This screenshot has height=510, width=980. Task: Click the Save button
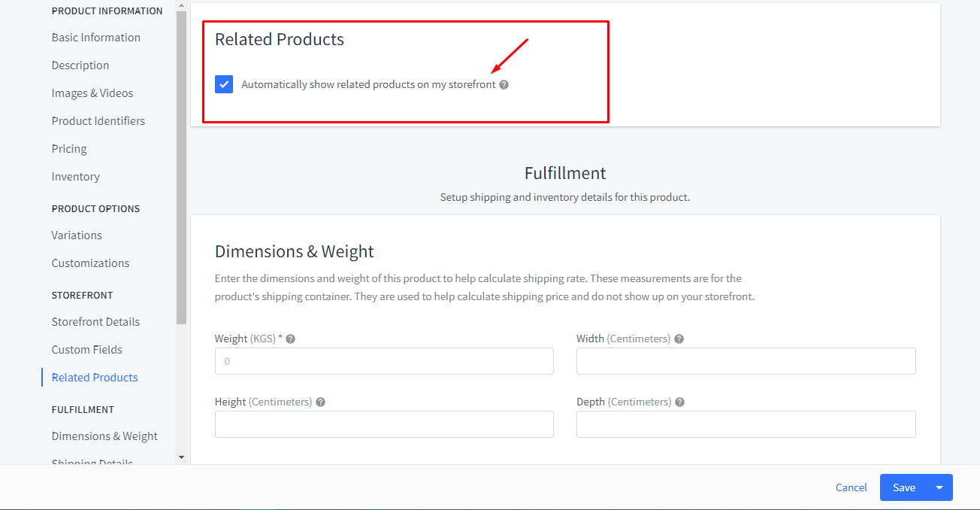click(x=903, y=487)
